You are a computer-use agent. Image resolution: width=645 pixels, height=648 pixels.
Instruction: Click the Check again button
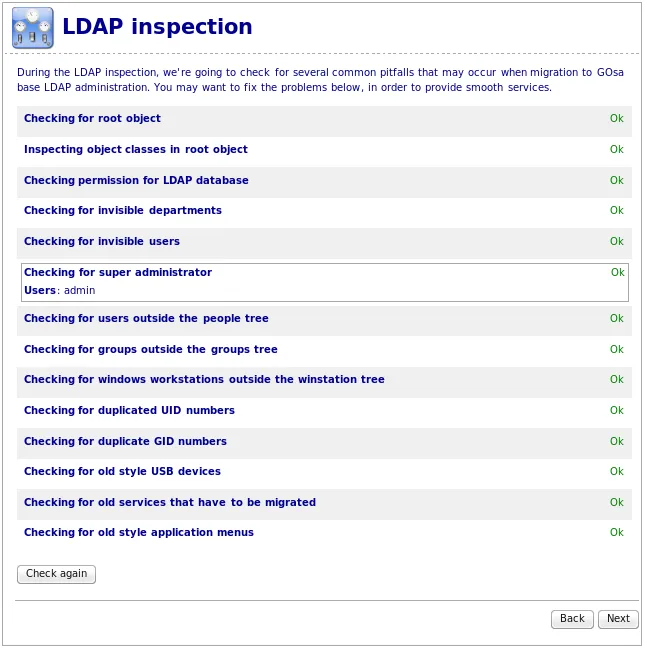tap(56, 574)
